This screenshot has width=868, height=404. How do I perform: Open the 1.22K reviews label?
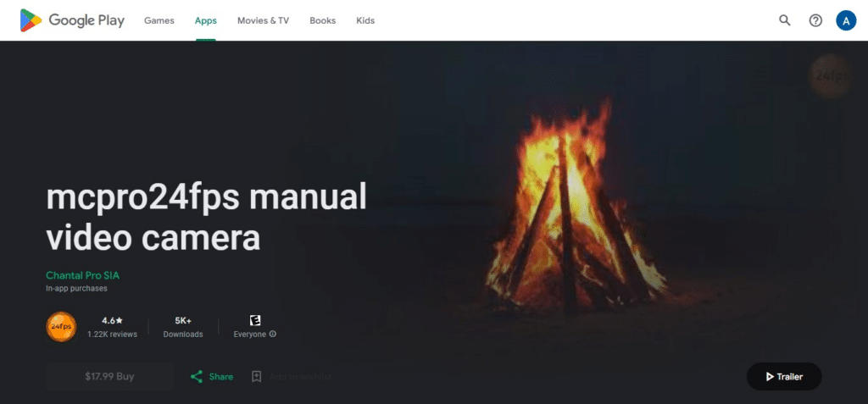click(x=112, y=335)
